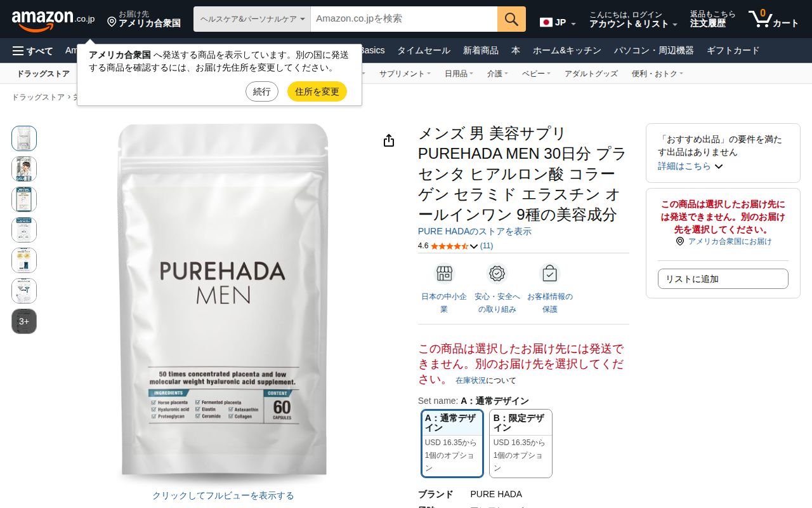Click the 日本の中小企業 store icon
The width and height of the screenshot is (812, 508).
[x=444, y=274]
